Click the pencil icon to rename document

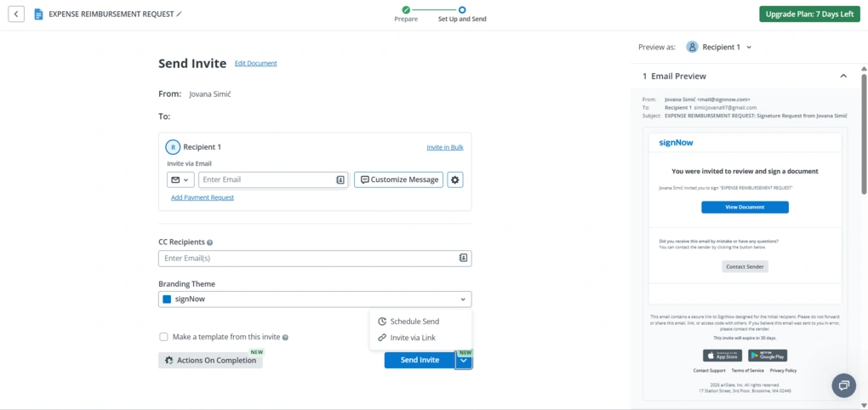coord(180,14)
